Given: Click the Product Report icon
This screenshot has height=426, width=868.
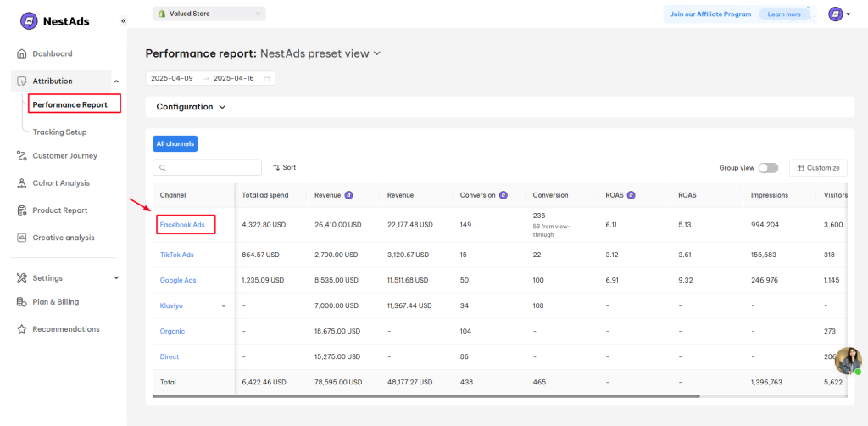Looking at the screenshot, I should [x=21, y=210].
